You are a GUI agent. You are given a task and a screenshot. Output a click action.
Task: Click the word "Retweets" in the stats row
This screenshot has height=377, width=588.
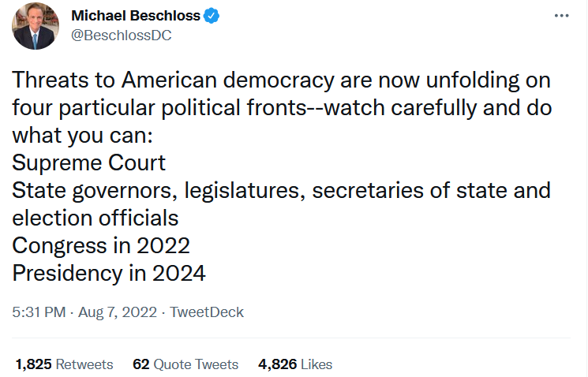tap(84, 364)
